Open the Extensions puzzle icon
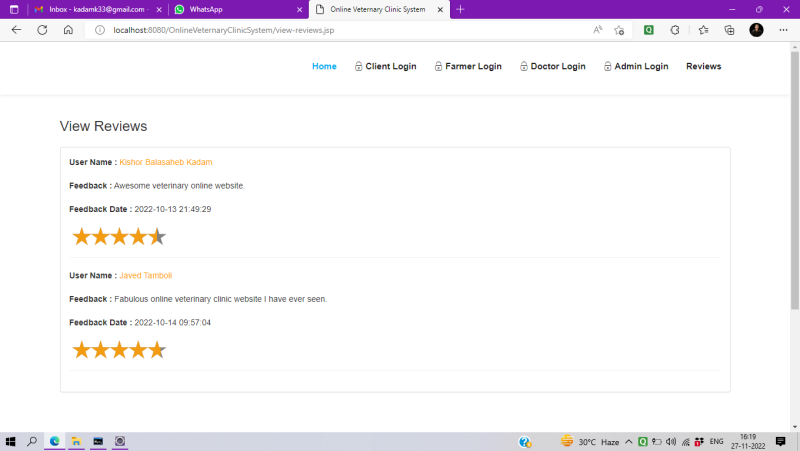Image resolution: width=800 pixels, height=451 pixels. (675, 30)
